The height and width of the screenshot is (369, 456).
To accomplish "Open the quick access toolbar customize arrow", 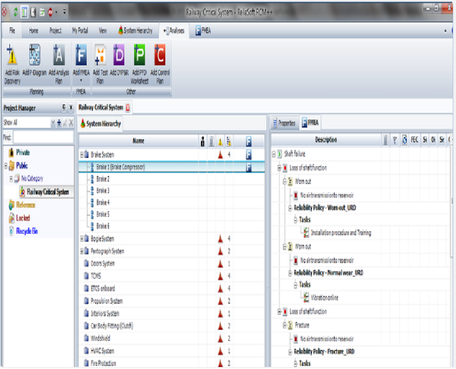I will [x=64, y=12].
